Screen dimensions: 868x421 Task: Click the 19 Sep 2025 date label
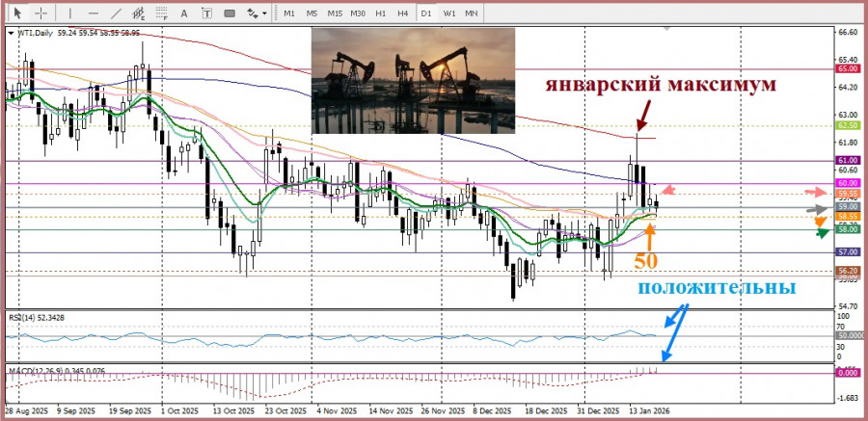(130, 411)
